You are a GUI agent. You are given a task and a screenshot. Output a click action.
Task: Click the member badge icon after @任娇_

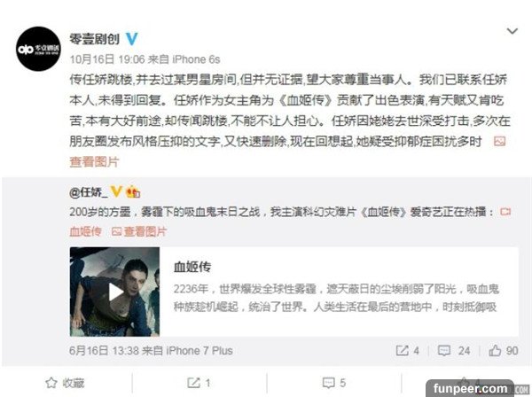point(133,192)
